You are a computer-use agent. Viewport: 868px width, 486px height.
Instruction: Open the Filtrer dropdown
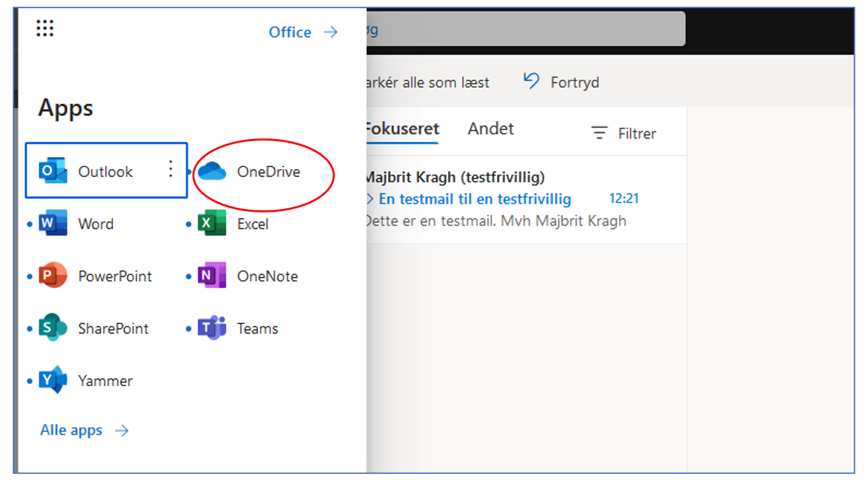[624, 133]
